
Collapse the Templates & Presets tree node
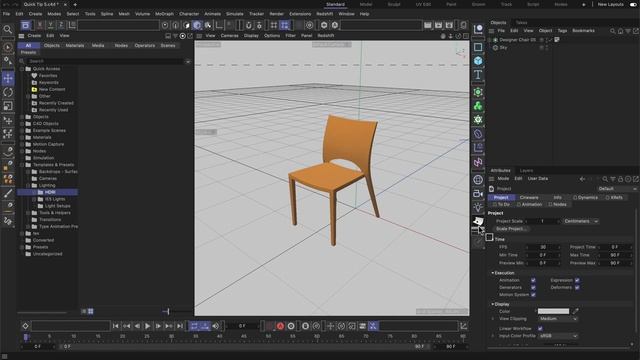point(22,165)
